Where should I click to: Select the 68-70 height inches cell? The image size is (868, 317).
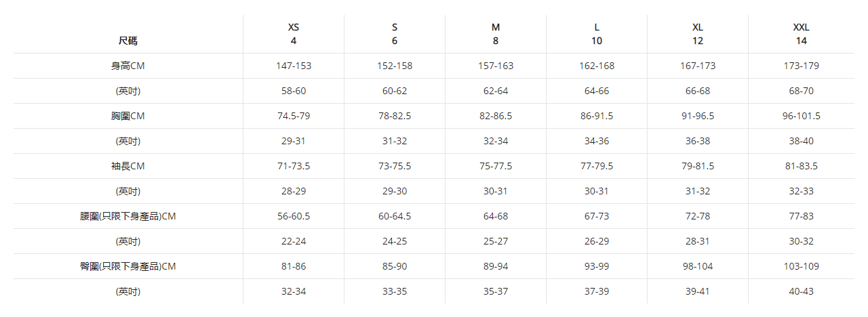tap(801, 91)
